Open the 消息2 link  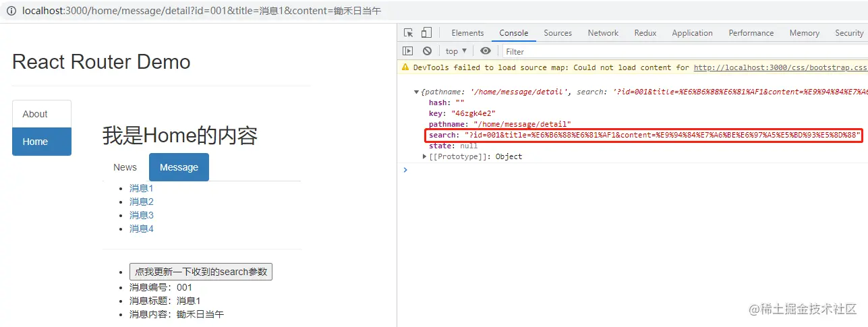tap(142, 202)
